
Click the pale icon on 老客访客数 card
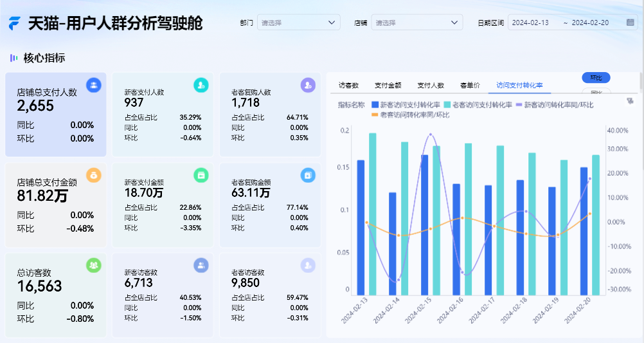(x=308, y=265)
